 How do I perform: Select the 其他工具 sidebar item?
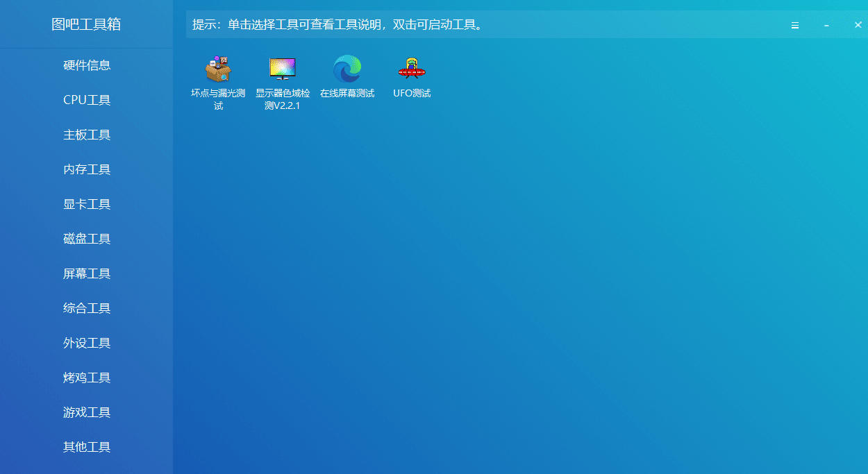point(87,447)
